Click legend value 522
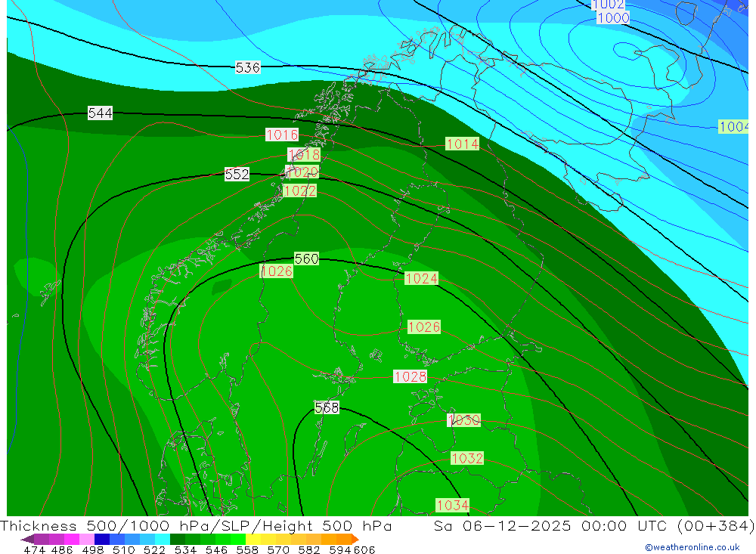 pyautogui.click(x=154, y=549)
